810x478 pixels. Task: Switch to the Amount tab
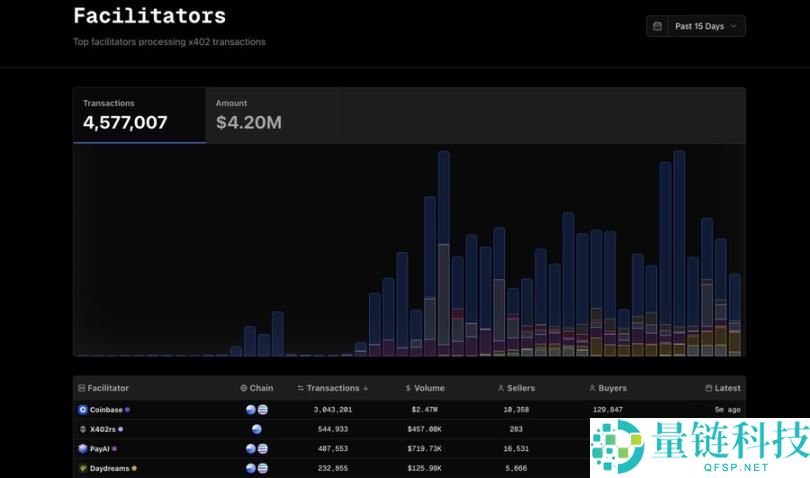(271, 115)
